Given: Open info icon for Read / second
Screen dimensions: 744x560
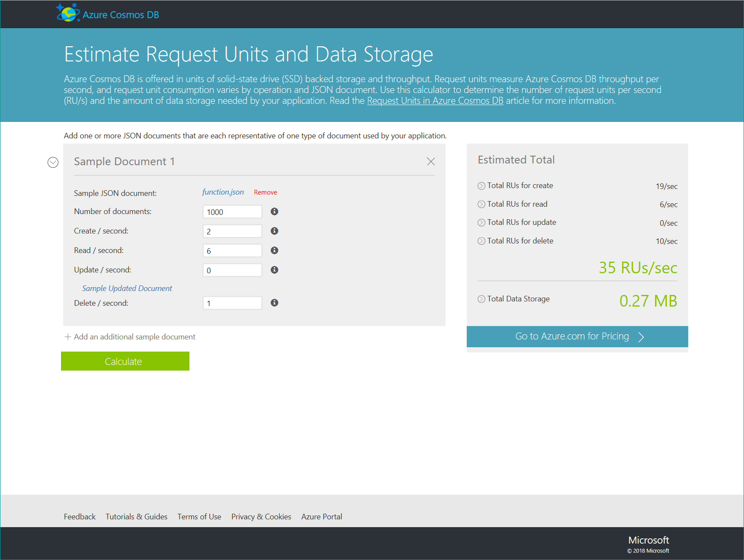Looking at the screenshot, I should click(274, 250).
